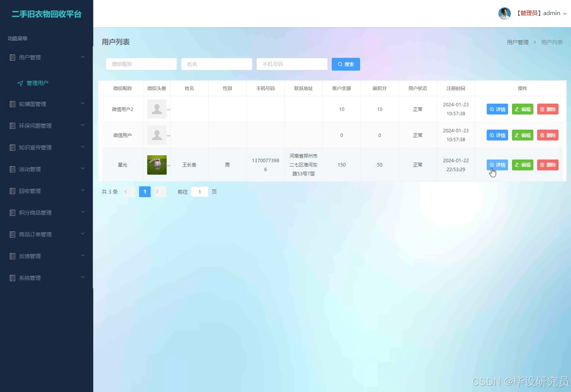This screenshot has height=392, width=571.
Task: Open the admin account dropdown arrow
Action: 565,14
